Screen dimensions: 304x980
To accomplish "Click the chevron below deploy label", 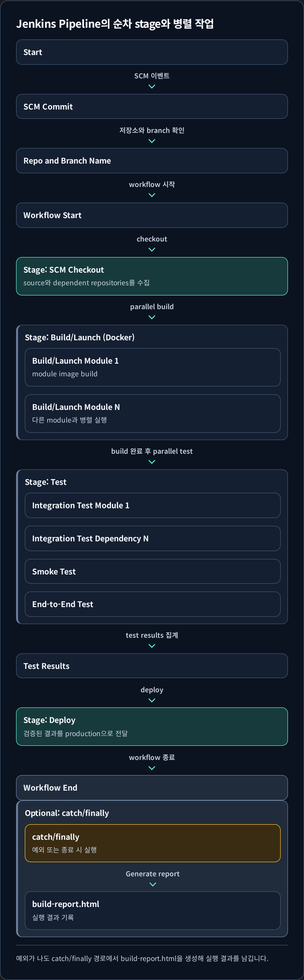I will pos(152,701).
